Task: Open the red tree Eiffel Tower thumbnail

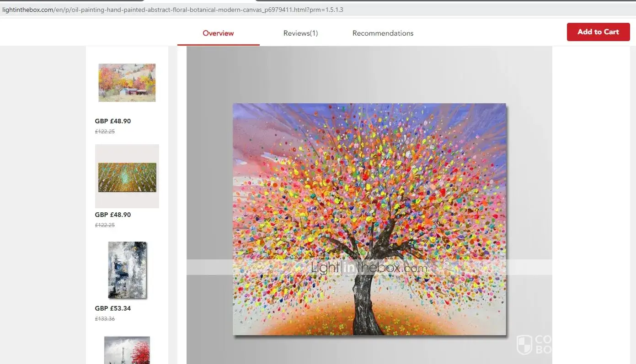Action: coord(127,350)
